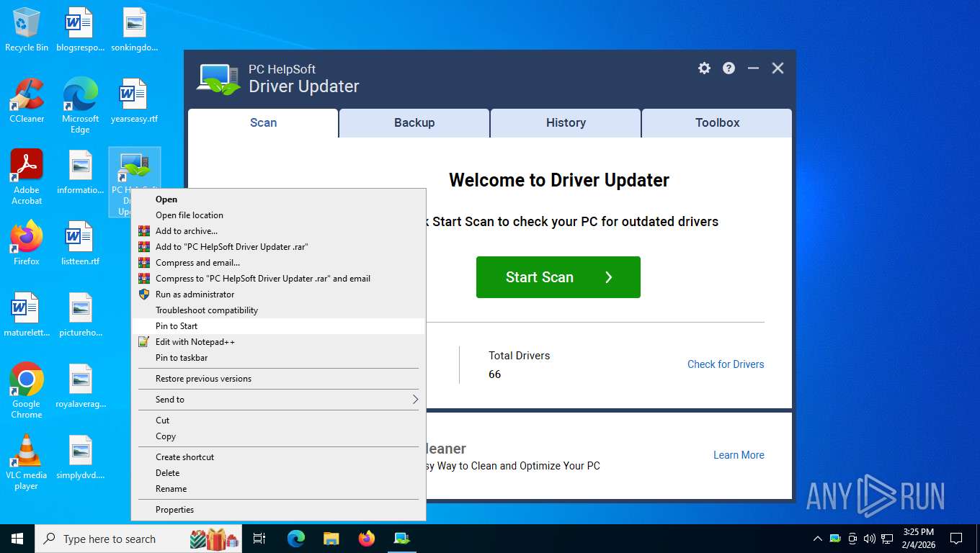
Task: Select the blogsrespo Word document icon
Action: 80,30
